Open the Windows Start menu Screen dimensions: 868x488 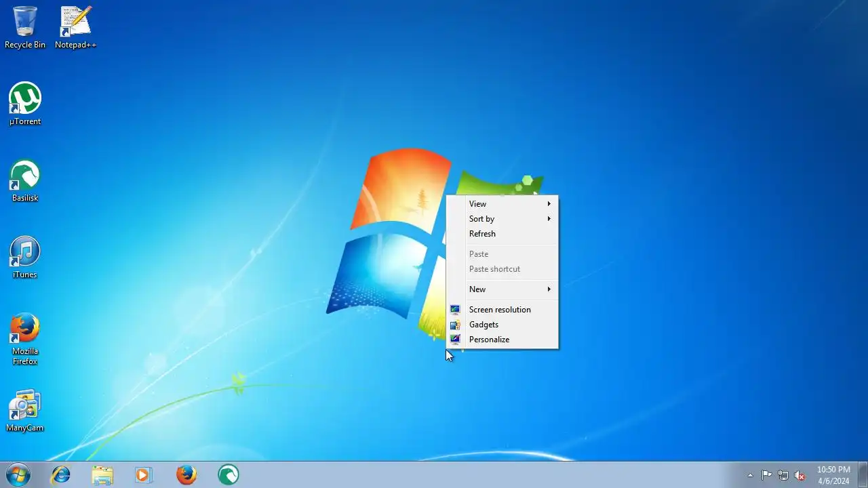18,474
